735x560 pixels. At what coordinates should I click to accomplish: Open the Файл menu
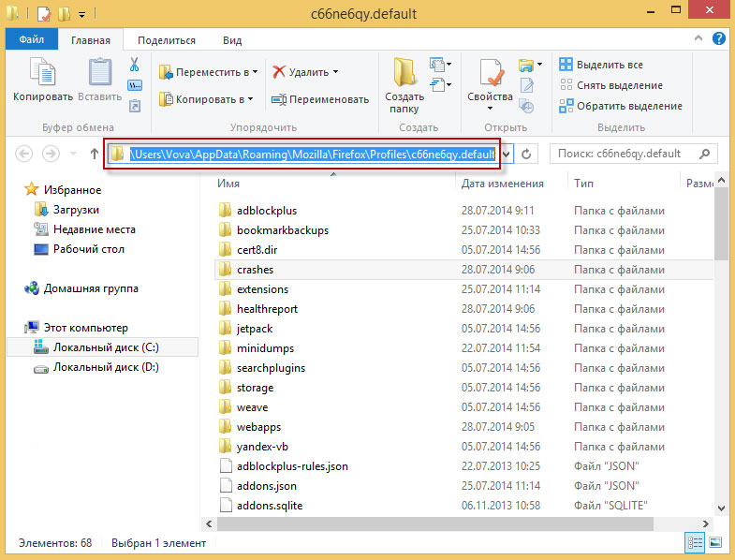point(31,40)
